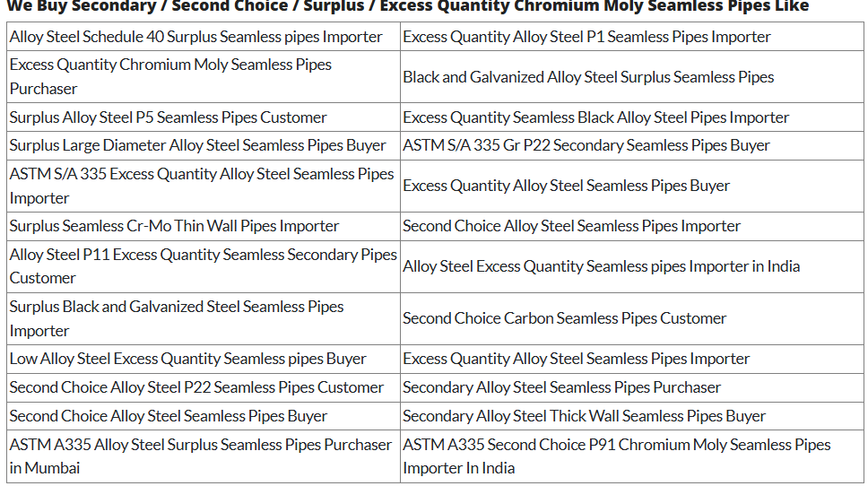Click 'Low Alloy Steel Excess Quantity' Buyer cell
The height and width of the screenshot is (486, 868).
(x=188, y=359)
